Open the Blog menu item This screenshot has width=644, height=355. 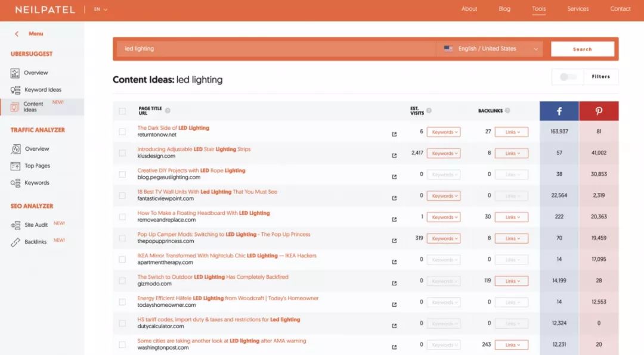point(504,8)
